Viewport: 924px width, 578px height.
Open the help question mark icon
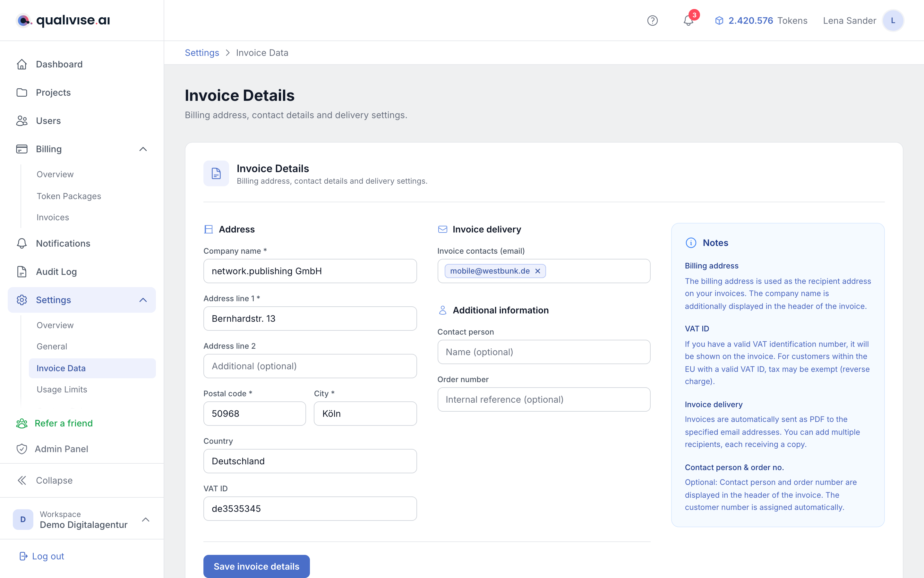(652, 21)
